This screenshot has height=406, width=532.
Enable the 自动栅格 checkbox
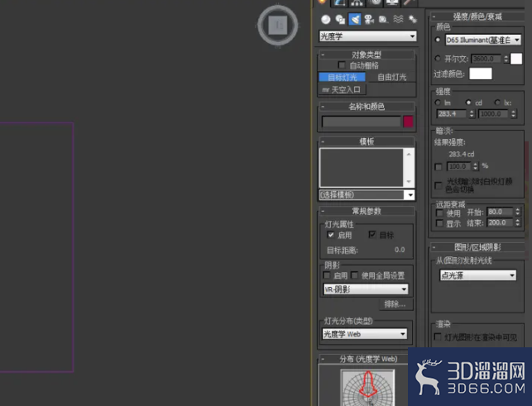click(342, 64)
